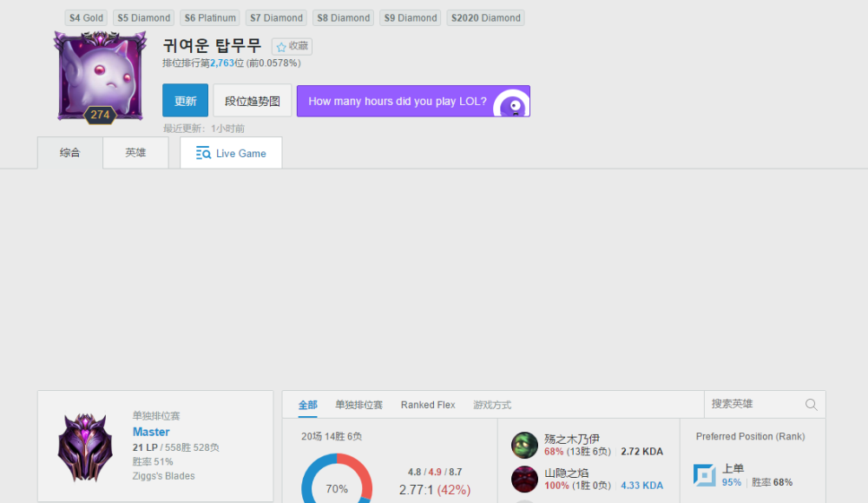Open the 'How many hours did you play LOL?' banner
The height and width of the screenshot is (503, 868).
click(413, 102)
